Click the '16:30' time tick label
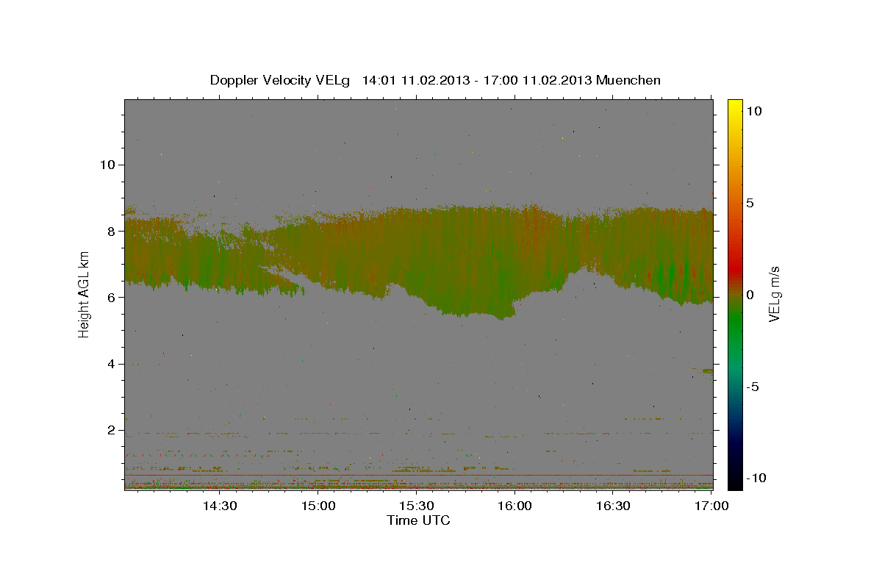 [613, 506]
